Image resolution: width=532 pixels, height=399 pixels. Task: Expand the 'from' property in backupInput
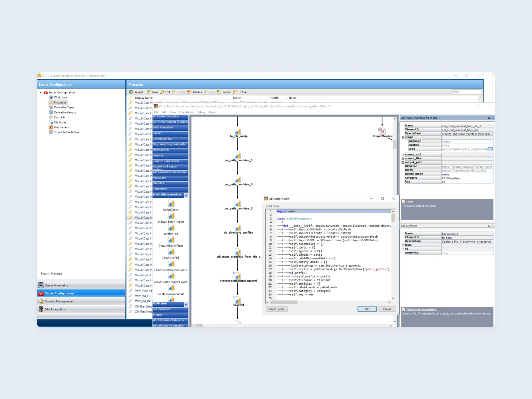(403, 245)
